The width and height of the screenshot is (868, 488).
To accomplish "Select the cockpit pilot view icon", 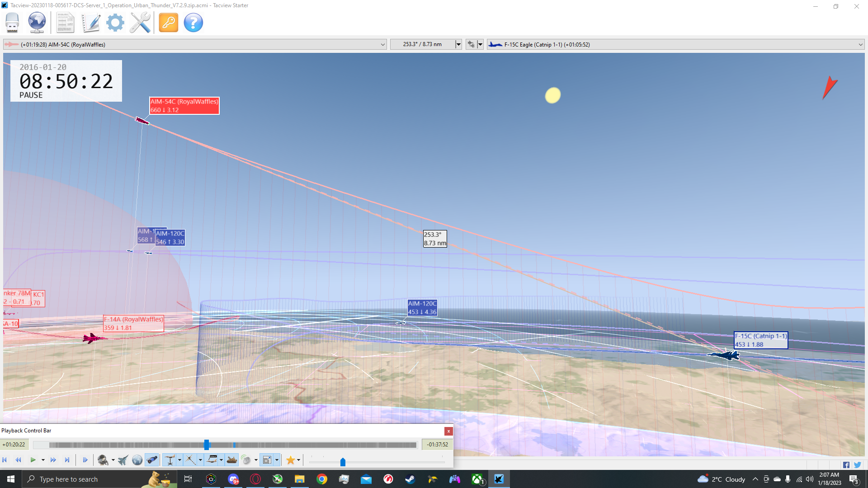I will point(103,460).
